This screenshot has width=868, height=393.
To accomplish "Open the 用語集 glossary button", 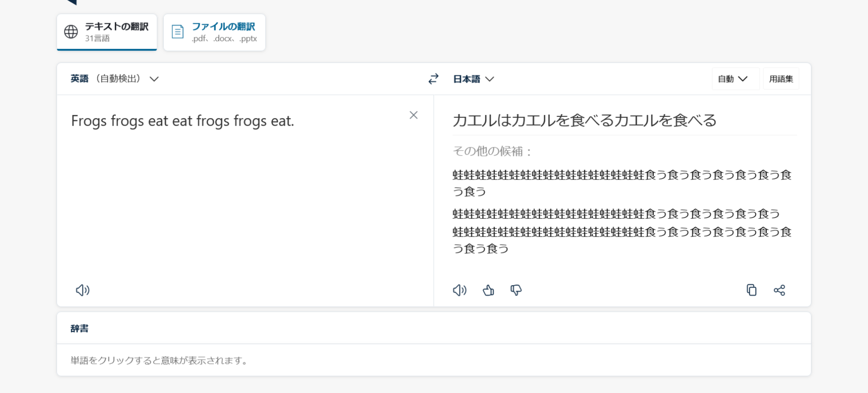I will [781, 79].
